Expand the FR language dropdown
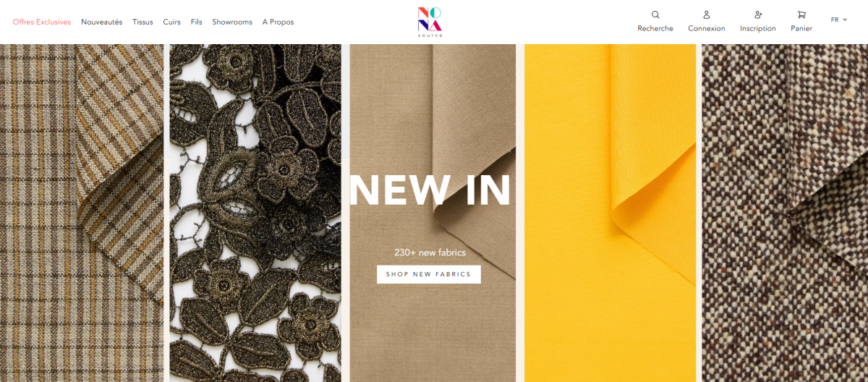Image resolution: width=868 pixels, height=382 pixels. [x=839, y=20]
